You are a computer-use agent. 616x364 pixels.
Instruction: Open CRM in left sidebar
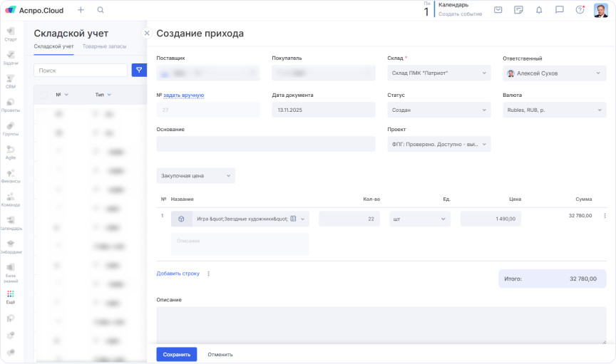click(x=11, y=80)
